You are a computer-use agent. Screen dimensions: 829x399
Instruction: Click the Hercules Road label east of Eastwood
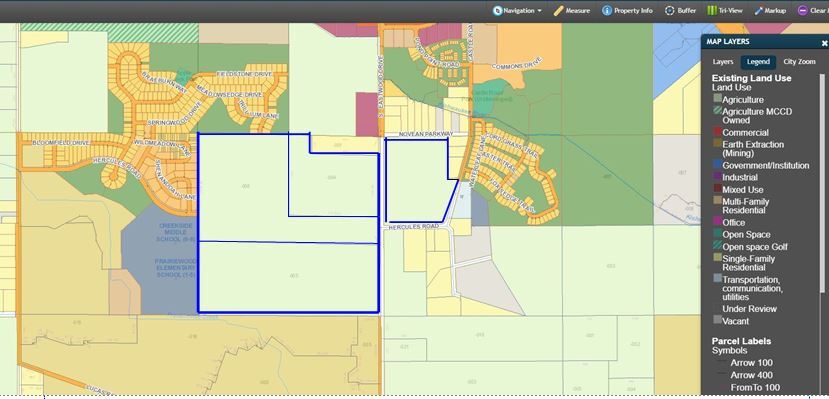click(x=414, y=227)
